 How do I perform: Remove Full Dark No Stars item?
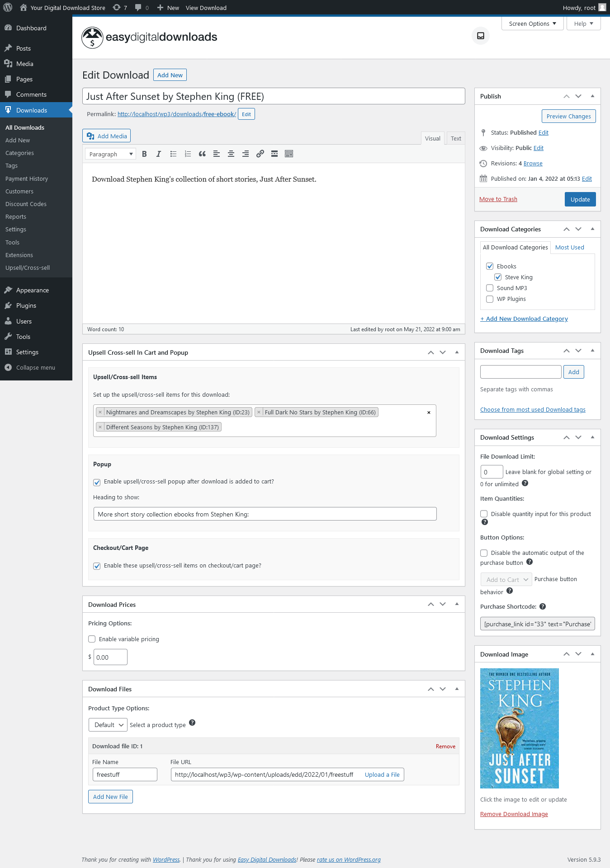259,412
